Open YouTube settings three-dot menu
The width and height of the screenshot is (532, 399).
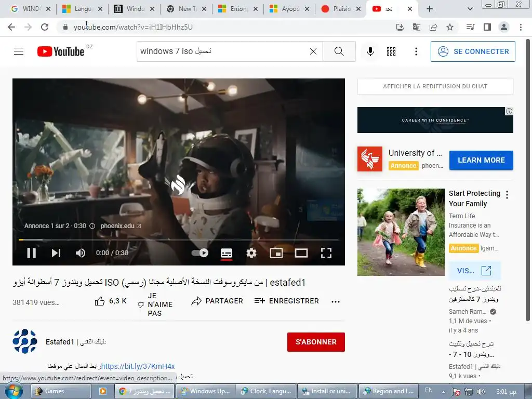tap(416, 51)
